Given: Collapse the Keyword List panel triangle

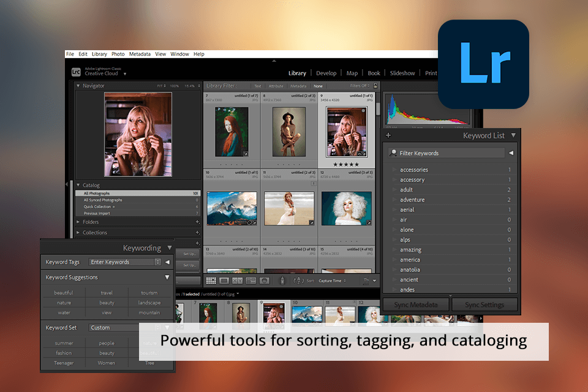Looking at the screenshot, I should pos(513,135).
